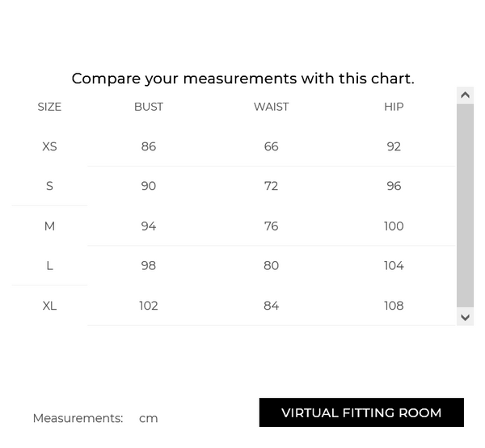Viewport: 485px width, 448px height.
Task: Click the scroll up arrow
Action: click(x=465, y=95)
